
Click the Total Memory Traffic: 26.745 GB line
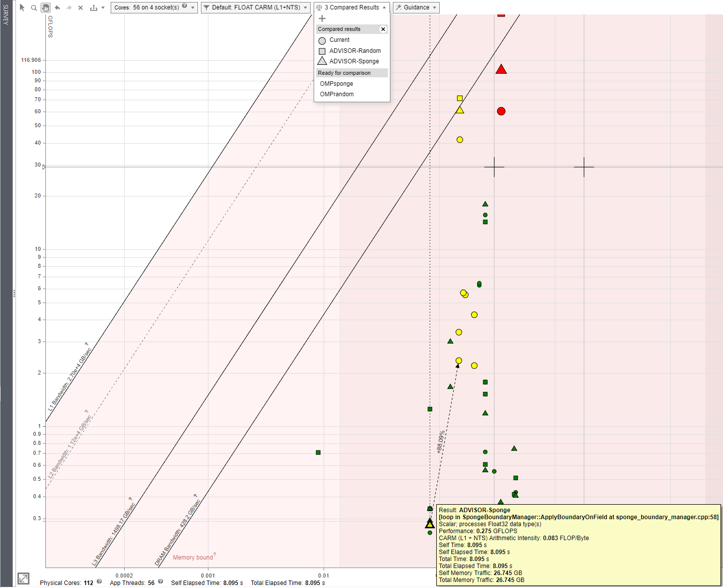(x=481, y=580)
